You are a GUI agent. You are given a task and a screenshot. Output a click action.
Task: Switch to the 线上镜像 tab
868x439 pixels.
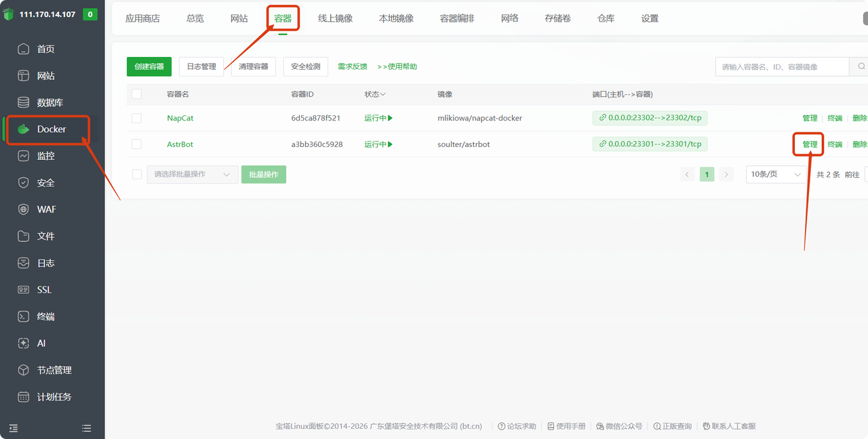coord(336,18)
